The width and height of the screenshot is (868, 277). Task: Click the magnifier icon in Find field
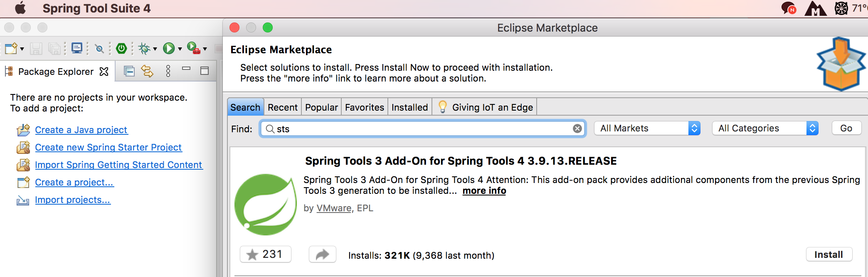270,129
